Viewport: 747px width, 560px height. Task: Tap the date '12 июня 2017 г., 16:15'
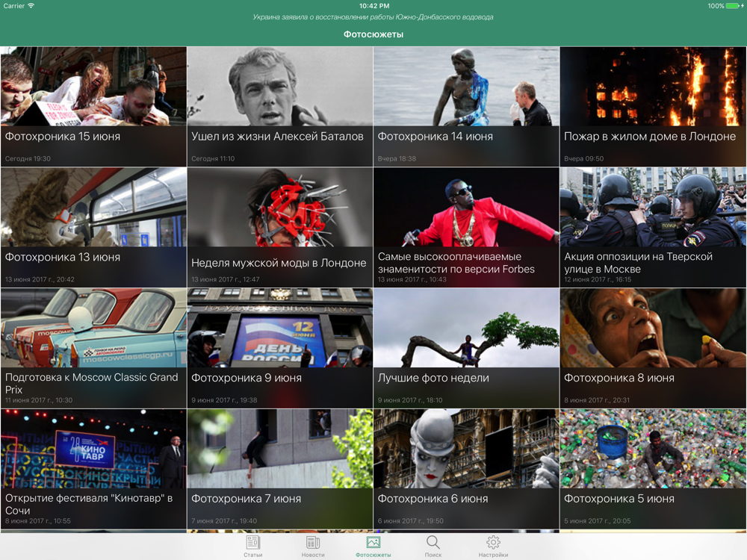click(x=598, y=279)
